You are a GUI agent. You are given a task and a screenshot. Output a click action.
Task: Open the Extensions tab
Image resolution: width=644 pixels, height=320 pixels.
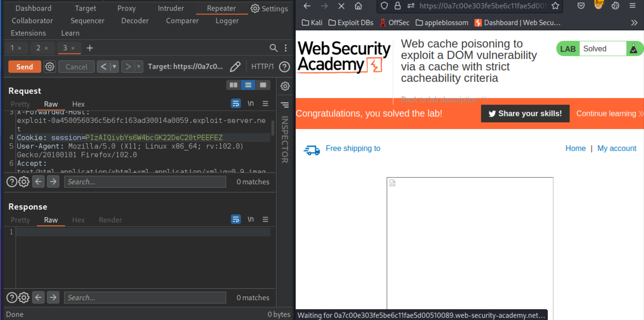pos(28,33)
